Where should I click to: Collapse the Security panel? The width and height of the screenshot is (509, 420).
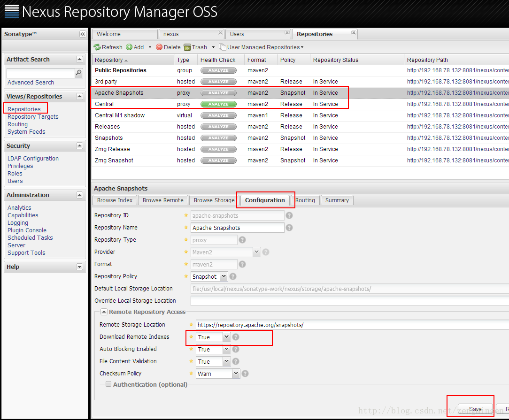pyautogui.click(x=79, y=145)
